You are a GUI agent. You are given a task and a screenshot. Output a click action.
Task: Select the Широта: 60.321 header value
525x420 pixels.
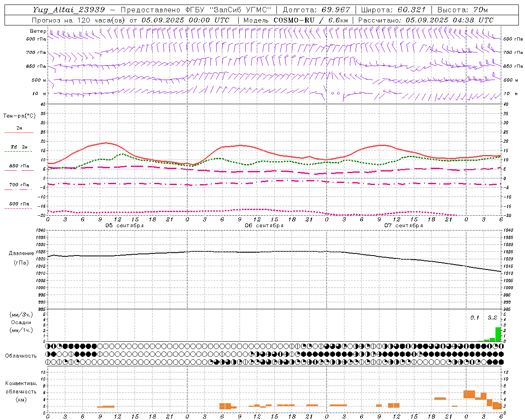point(393,10)
